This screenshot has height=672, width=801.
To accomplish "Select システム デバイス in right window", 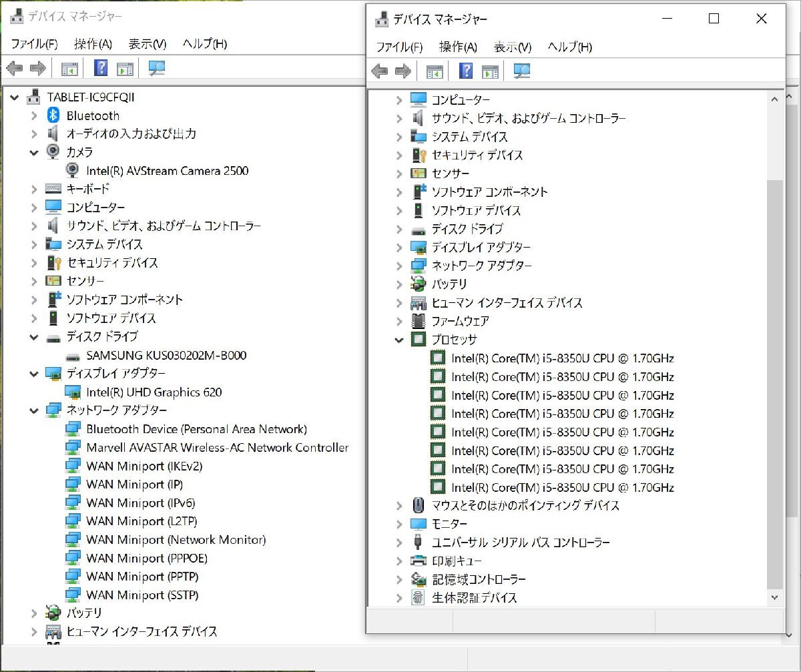I will [469, 137].
